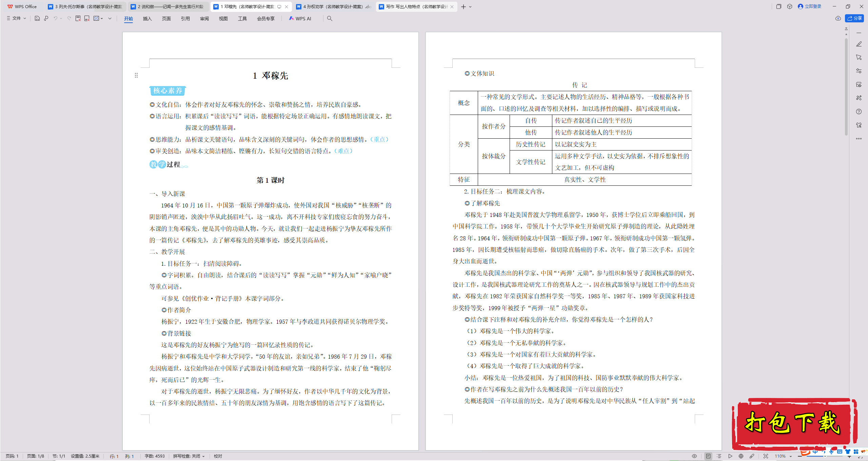Click the web layout globe icon
The width and height of the screenshot is (868, 461).
pos(741,456)
